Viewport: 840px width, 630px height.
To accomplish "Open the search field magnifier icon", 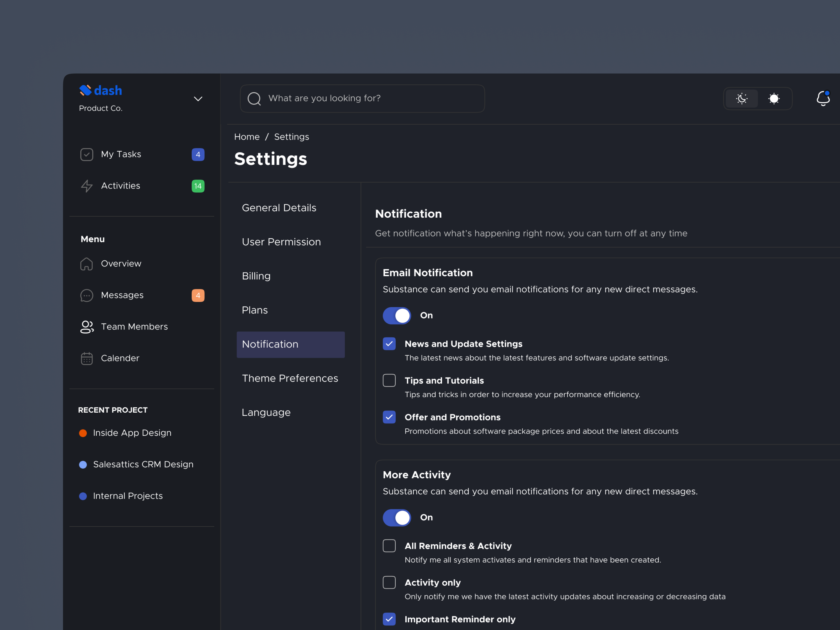I will pyautogui.click(x=255, y=99).
